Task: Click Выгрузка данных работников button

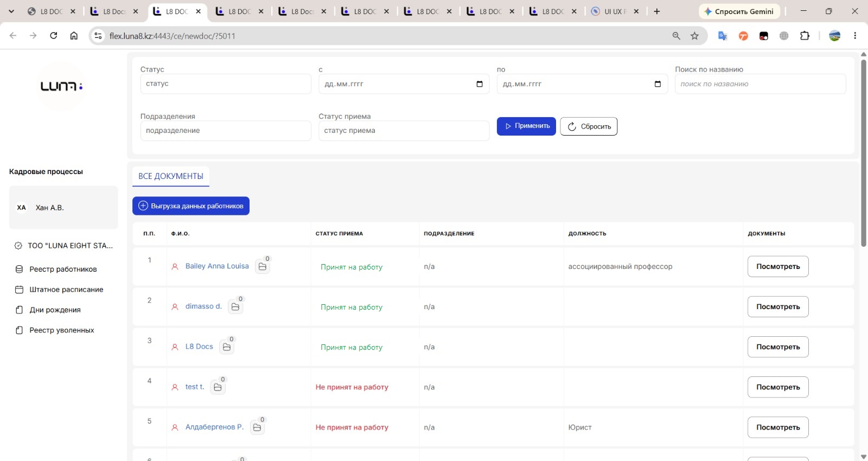Action: point(191,206)
